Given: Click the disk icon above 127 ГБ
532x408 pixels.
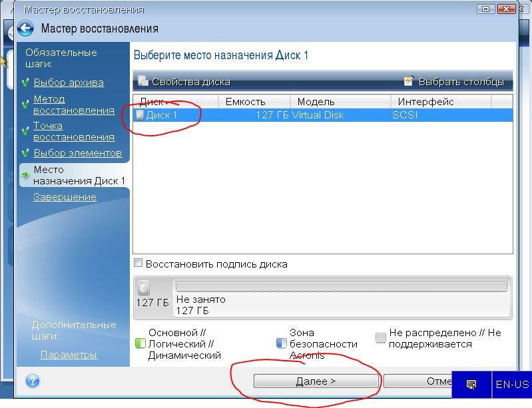Looking at the screenshot, I should pyautogui.click(x=144, y=288).
